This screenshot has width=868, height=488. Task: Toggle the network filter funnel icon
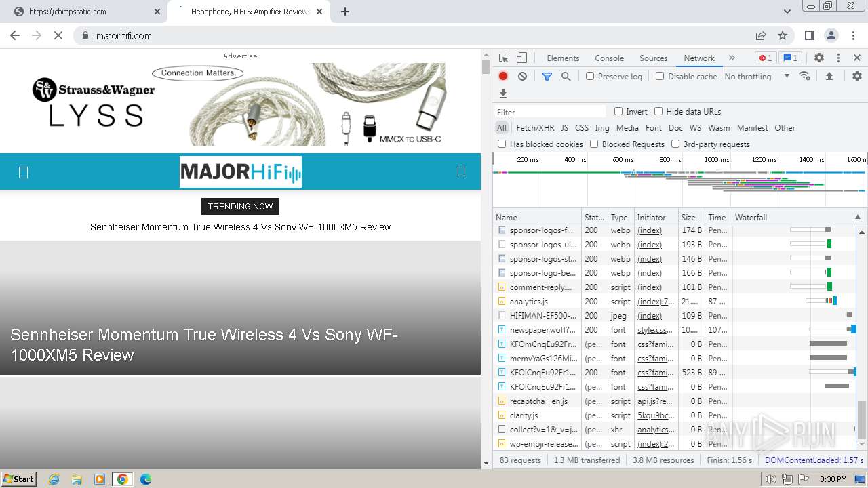pos(547,77)
